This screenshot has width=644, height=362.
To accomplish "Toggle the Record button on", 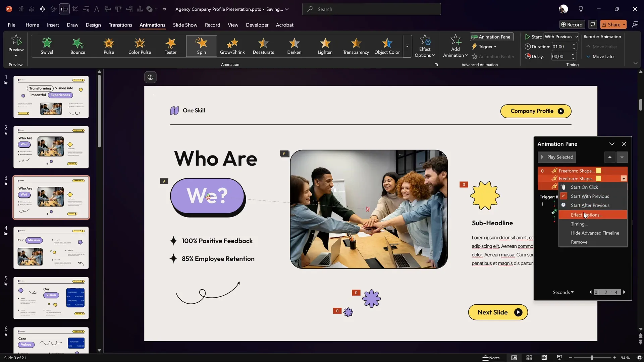I will coord(572,24).
